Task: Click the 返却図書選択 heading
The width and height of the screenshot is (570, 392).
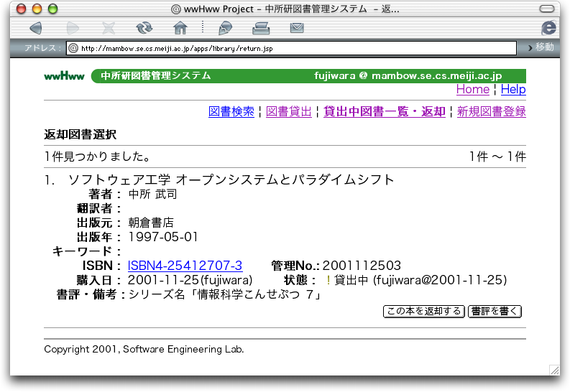Action: coord(81,134)
